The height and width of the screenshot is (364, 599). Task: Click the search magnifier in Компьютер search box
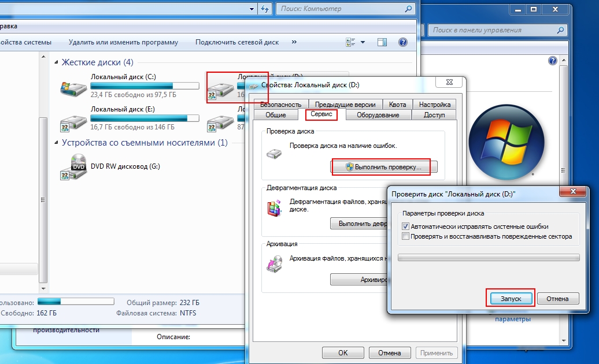point(408,9)
